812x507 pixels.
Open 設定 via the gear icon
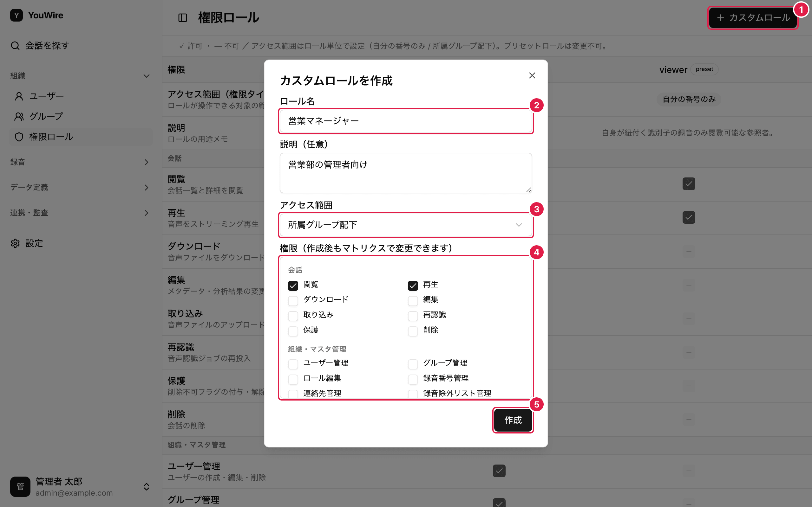[15, 243]
